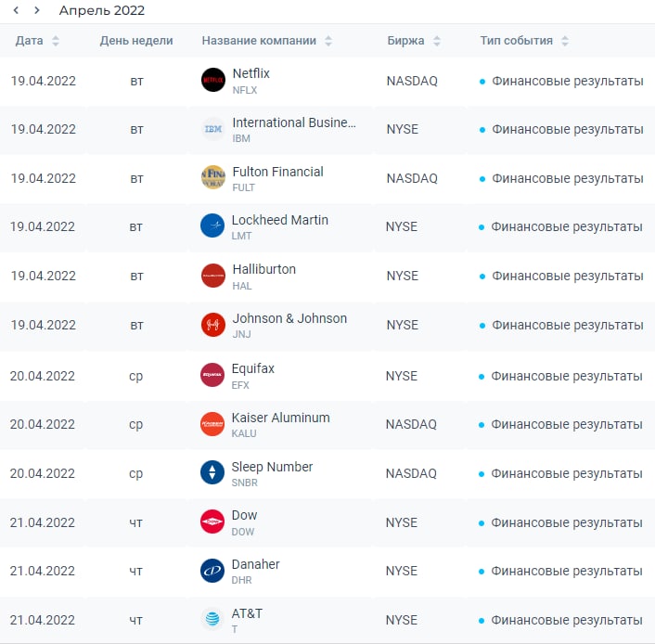Sort by Название компании arrows
Image resolution: width=655 pixels, height=644 pixels.
tap(328, 41)
